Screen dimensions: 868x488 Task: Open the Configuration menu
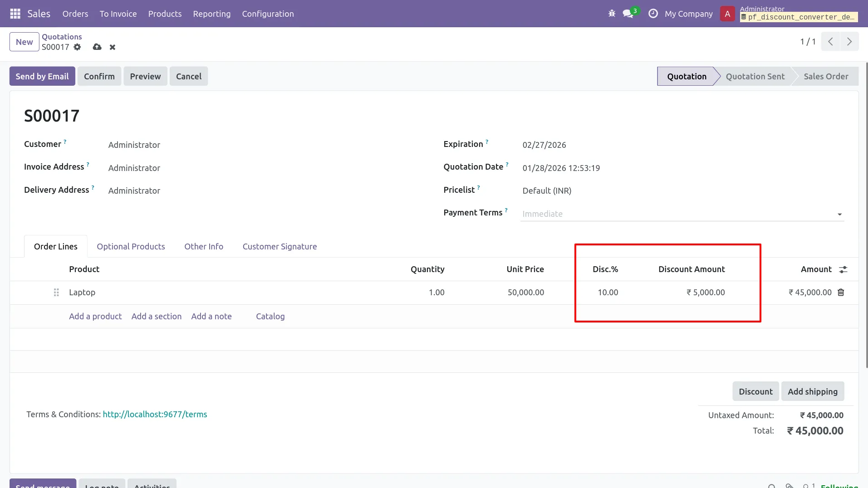tap(268, 14)
